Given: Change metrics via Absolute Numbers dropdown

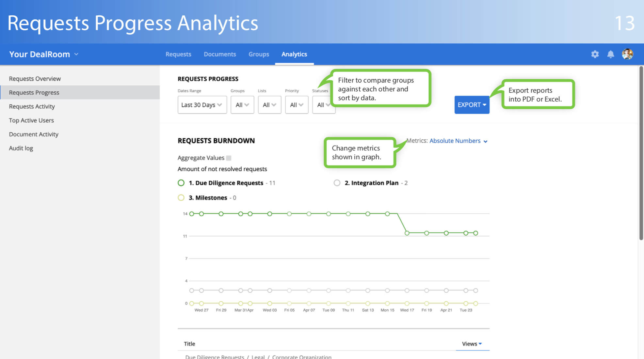Looking at the screenshot, I should [x=459, y=141].
